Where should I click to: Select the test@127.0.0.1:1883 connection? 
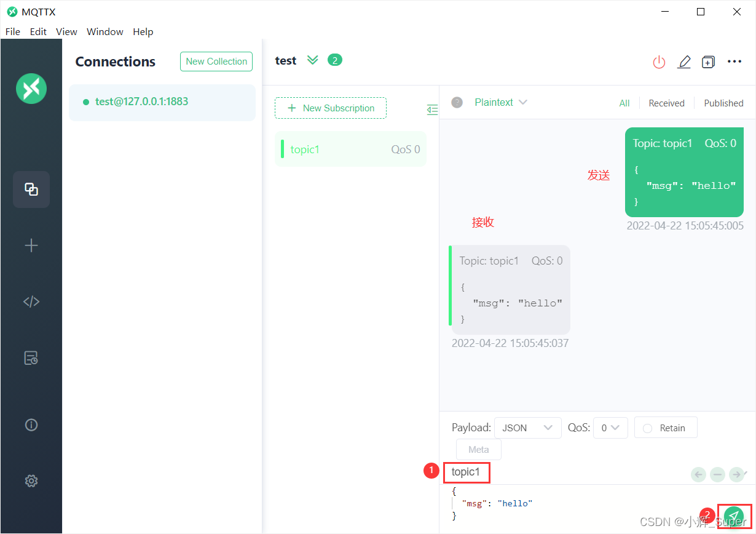(162, 102)
